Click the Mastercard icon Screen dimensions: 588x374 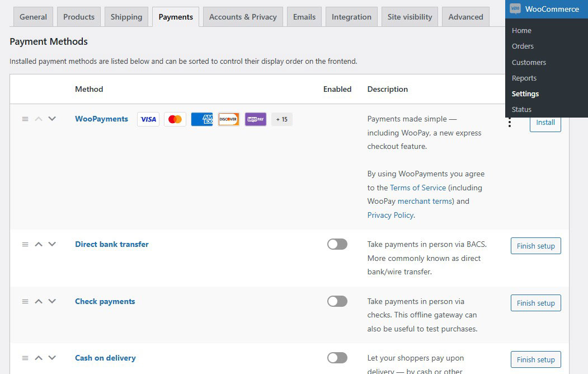175,119
